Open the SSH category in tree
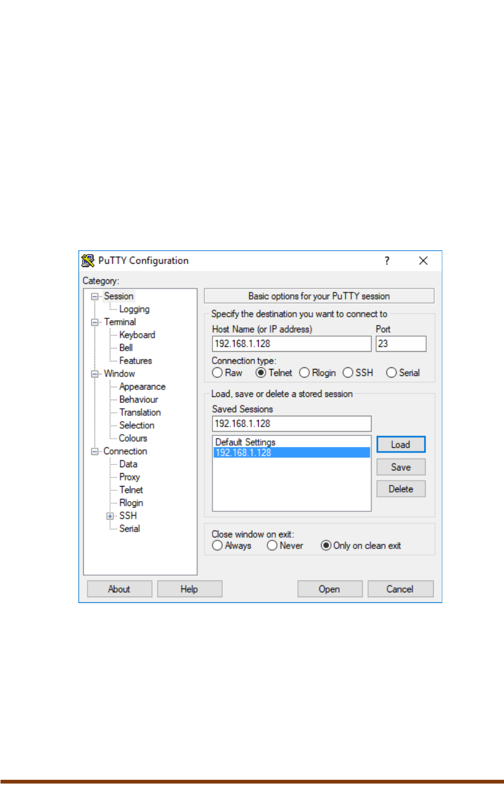 (x=128, y=516)
